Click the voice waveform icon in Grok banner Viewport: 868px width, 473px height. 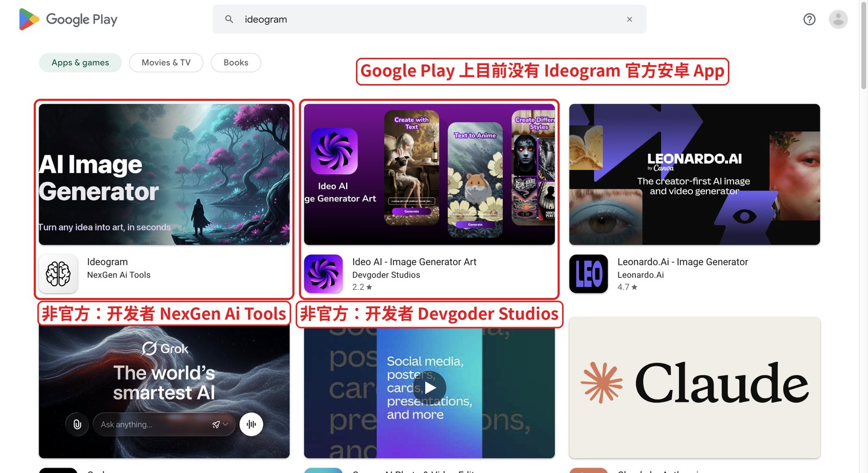tap(251, 424)
